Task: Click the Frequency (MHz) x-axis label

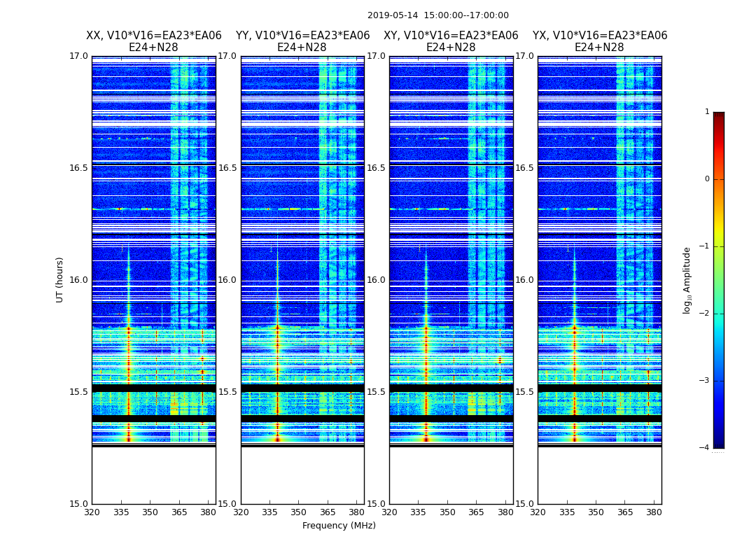Action: pos(339,525)
